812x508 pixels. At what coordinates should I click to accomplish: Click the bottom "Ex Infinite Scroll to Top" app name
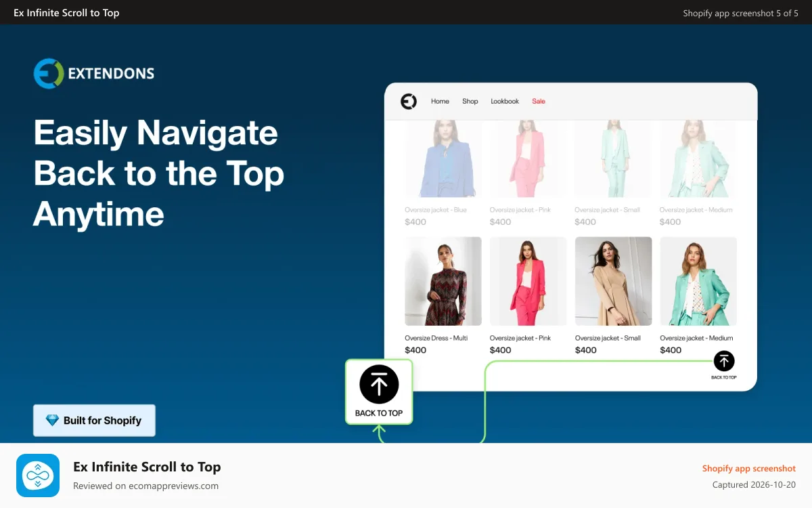(x=147, y=467)
